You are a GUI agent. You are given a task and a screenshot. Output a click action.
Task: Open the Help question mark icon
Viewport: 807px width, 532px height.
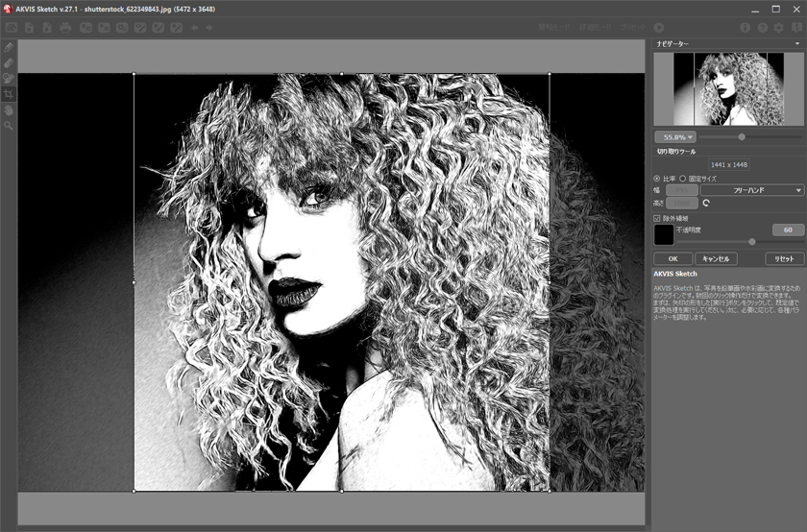click(x=762, y=28)
